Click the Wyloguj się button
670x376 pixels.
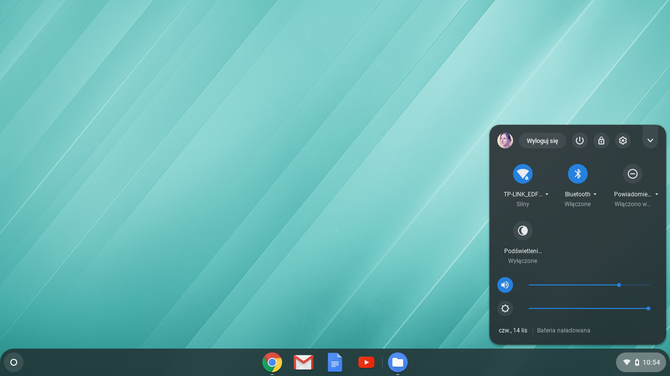[x=542, y=141]
